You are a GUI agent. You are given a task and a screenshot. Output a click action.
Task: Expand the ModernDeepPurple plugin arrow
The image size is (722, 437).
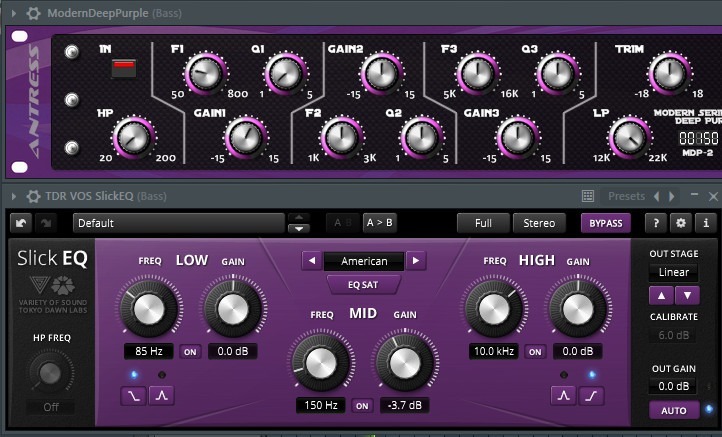pos(14,13)
